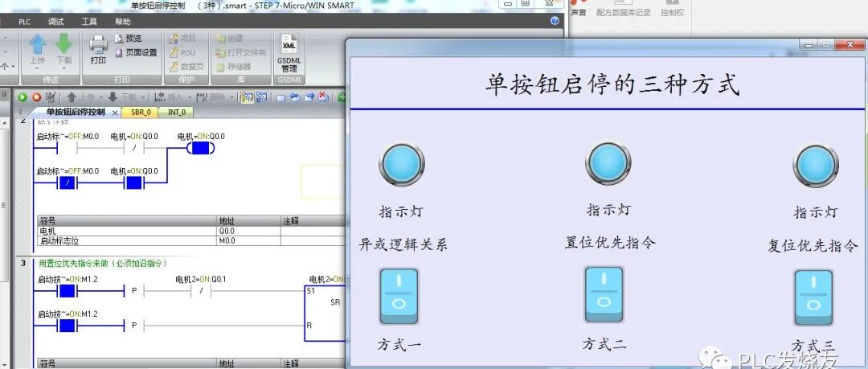Go to previous bookmark icon
The width and height of the screenshot is (868, 369).
click(295, 97)
